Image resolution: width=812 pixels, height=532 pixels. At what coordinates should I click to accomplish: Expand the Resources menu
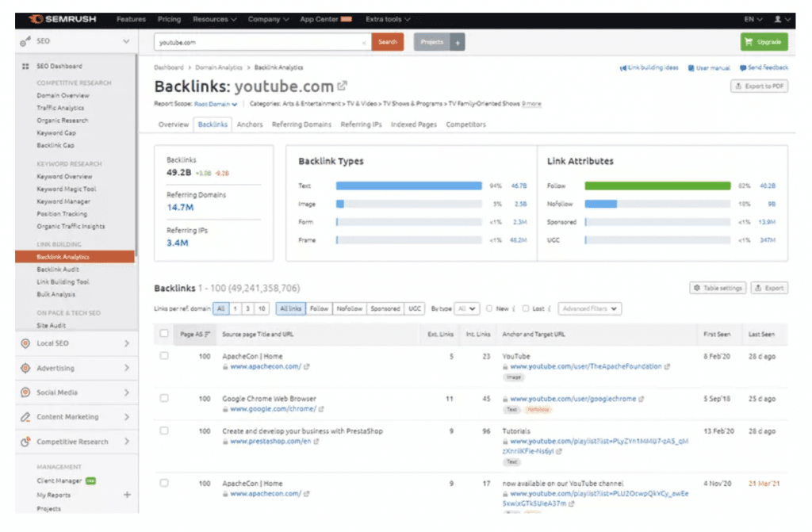click(x=214, y=19)
